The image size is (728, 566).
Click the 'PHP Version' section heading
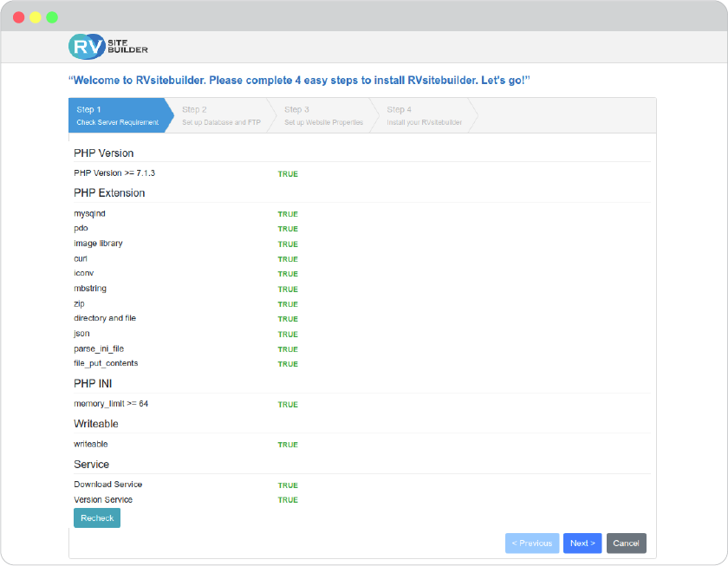click(103, 153)
